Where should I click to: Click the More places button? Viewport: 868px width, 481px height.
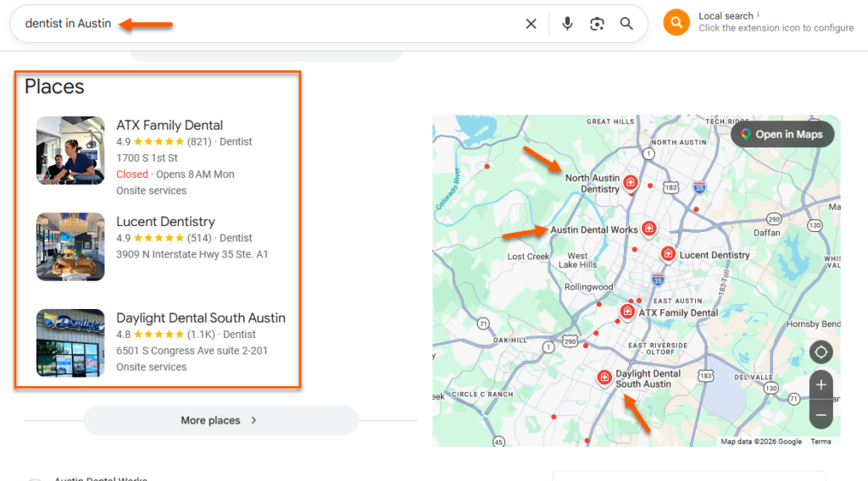221,420
